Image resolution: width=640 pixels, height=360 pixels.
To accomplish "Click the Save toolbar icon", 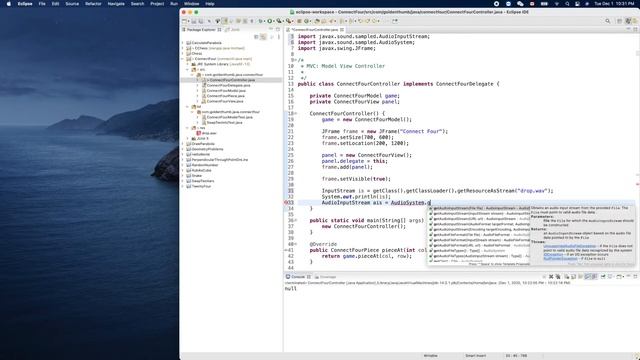I will [194, 21].
